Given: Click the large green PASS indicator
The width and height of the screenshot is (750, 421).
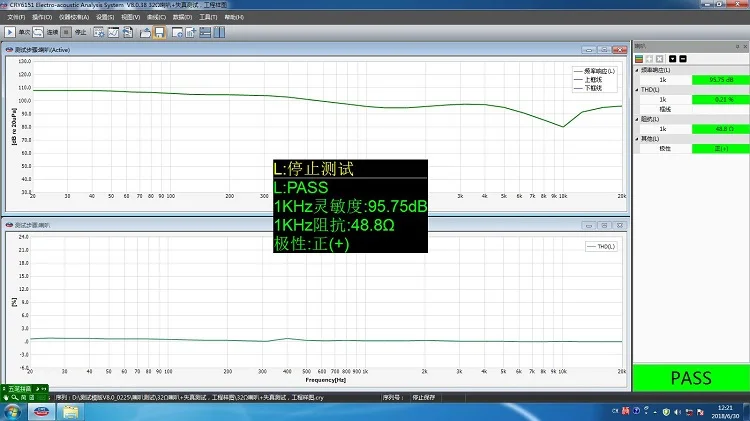Looking at the screenshot, I should (690, 378).
